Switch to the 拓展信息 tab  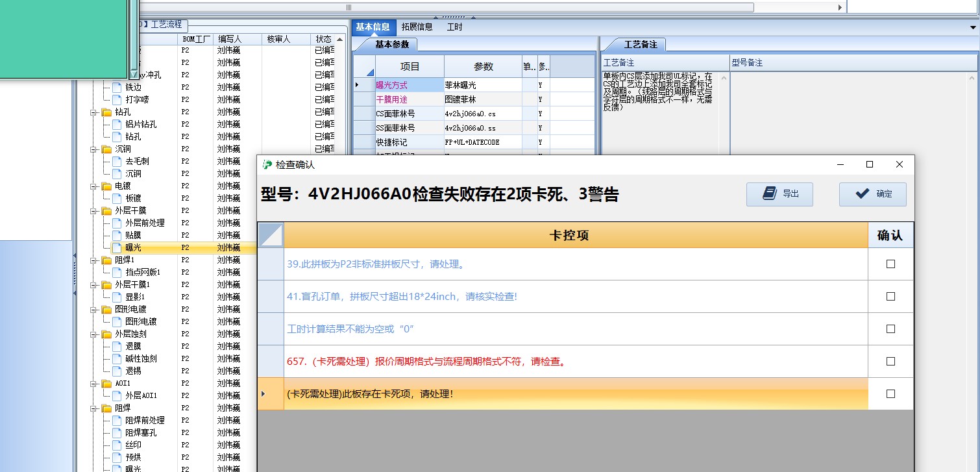pyautogui.click(x=417, y=27)
